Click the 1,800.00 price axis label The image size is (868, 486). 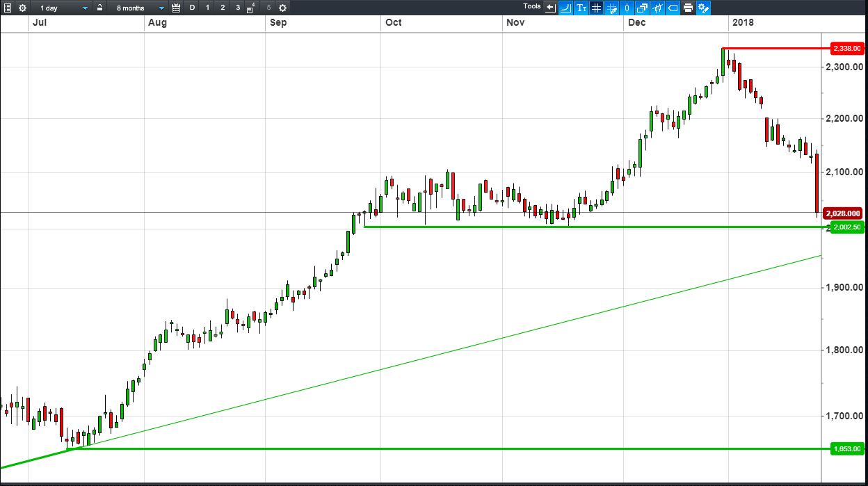pyautogui.click(x=844, y=350)
